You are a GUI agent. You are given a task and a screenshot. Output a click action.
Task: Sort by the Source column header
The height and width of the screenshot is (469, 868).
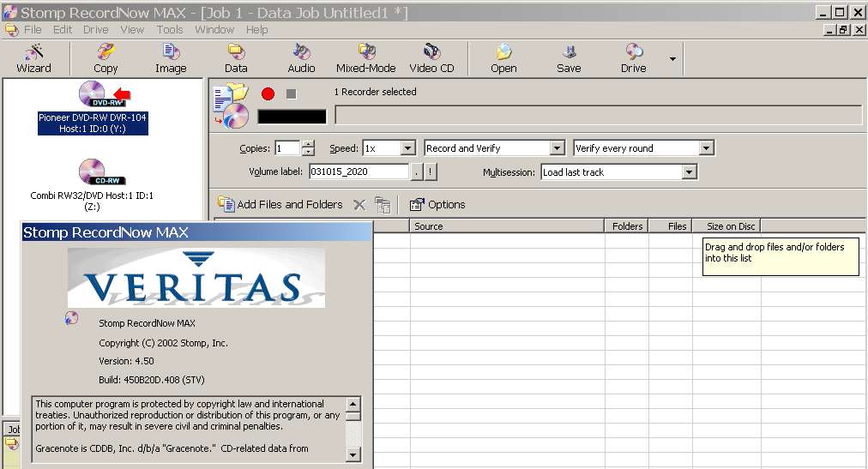[507, 225]
